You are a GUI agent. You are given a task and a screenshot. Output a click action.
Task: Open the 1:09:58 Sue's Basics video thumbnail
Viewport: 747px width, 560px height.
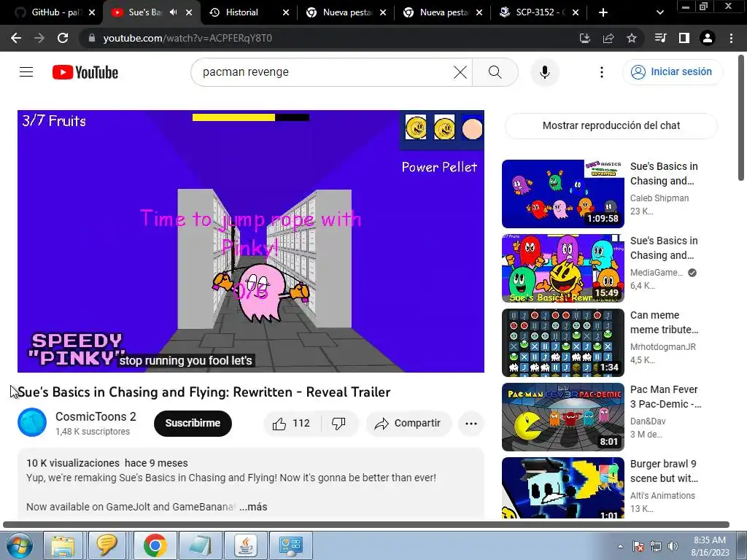[562, 194]
